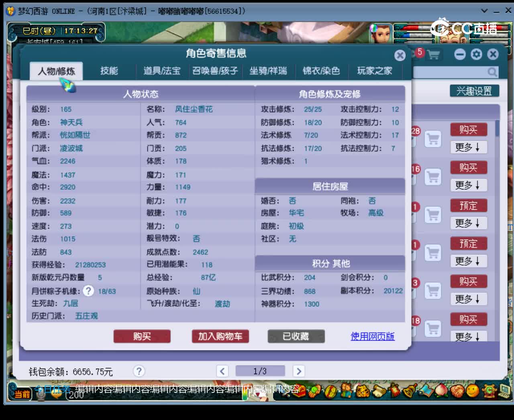Select the 锦衣/染色 tab

[321, 71]
